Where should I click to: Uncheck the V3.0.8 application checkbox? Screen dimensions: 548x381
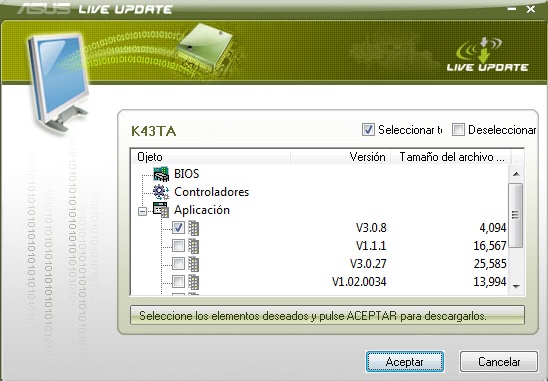pos(178,228)
